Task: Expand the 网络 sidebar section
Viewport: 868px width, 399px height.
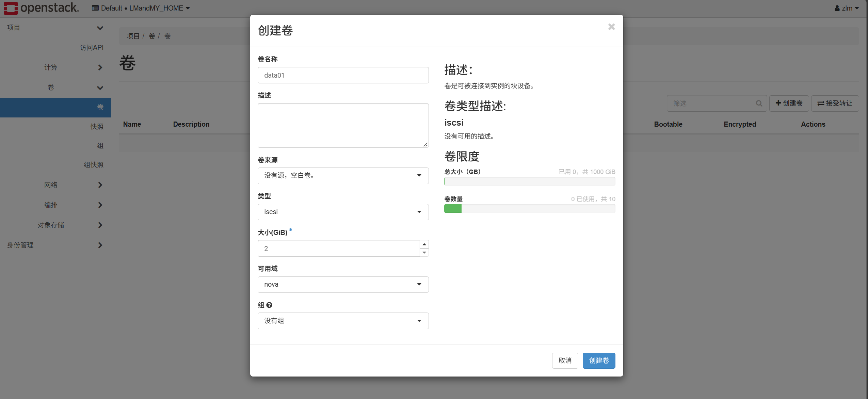Action: 55,185
